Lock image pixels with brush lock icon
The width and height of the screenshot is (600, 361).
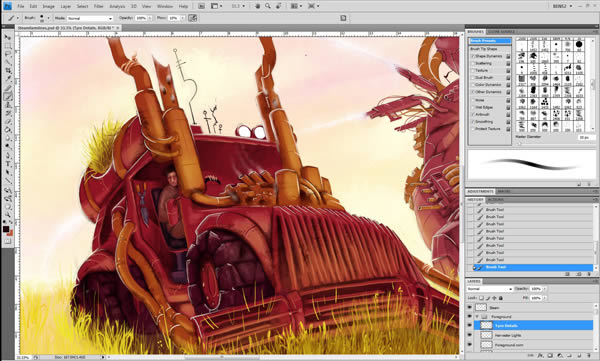[488, 298]
